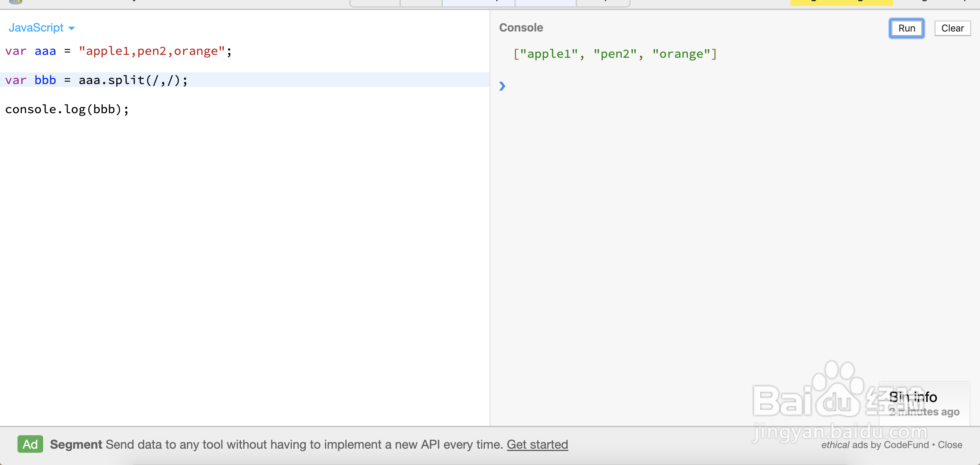Click on the console.log(bbb) line
Image resolution: width=980 pixels, height=465 pixels.
tap(67, 109)
